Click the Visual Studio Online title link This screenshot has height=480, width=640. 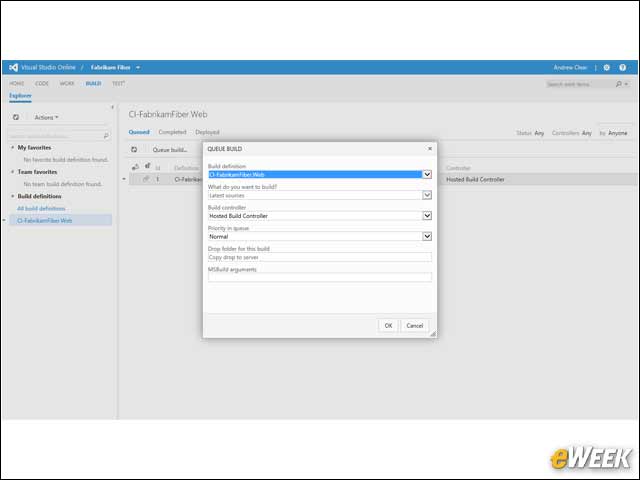tap(48, 67)
